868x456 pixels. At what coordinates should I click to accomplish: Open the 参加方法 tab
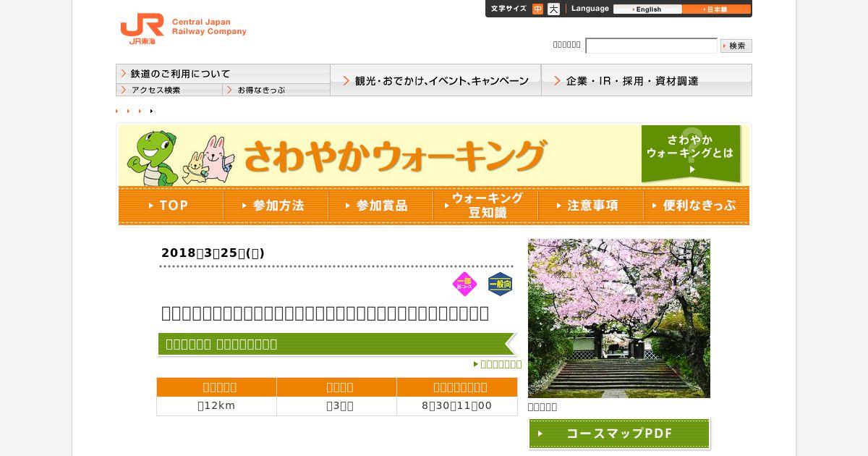tap(276, 206)
